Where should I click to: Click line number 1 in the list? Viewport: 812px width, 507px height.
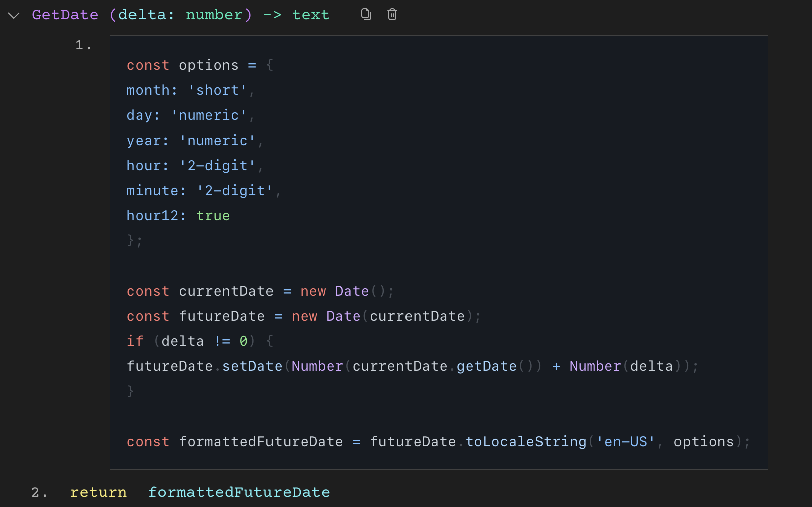click(x=83, y=45)
